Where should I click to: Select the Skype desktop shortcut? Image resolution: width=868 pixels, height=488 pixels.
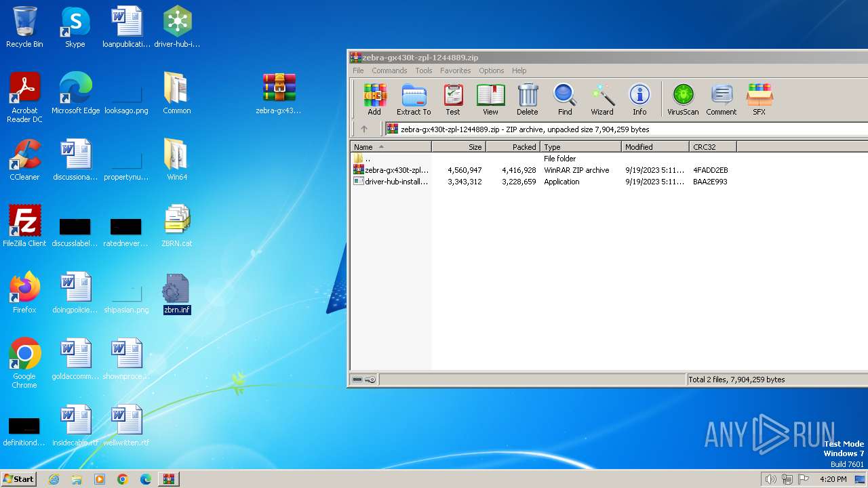coord(75,27)
